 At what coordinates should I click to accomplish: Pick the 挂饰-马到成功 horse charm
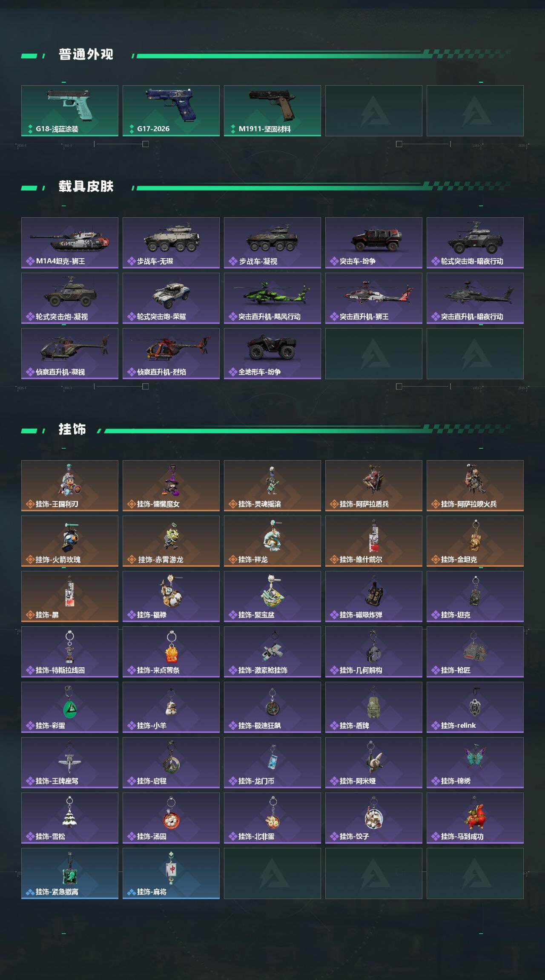coord(475,818)
